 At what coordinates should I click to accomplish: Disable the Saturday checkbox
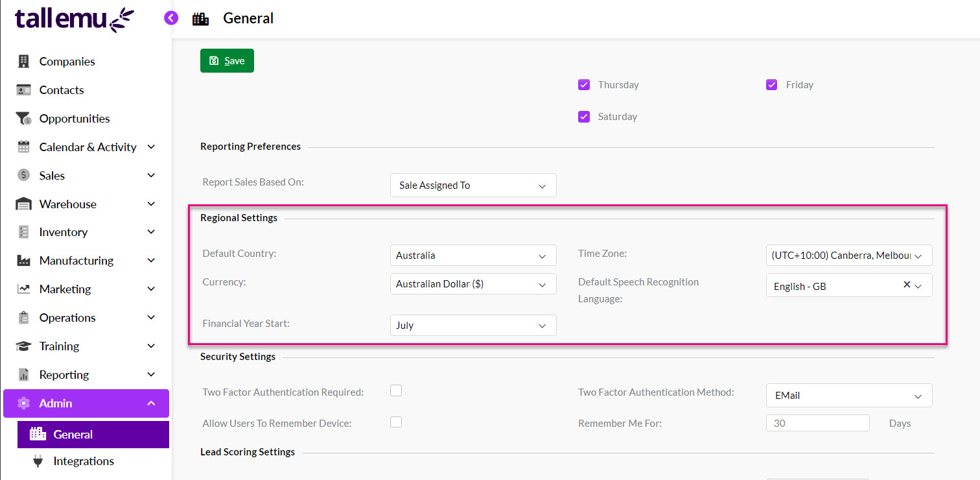point(584,116)
